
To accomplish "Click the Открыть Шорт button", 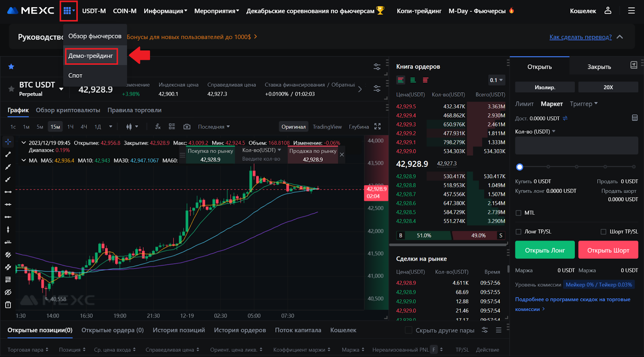I will 608,250.
